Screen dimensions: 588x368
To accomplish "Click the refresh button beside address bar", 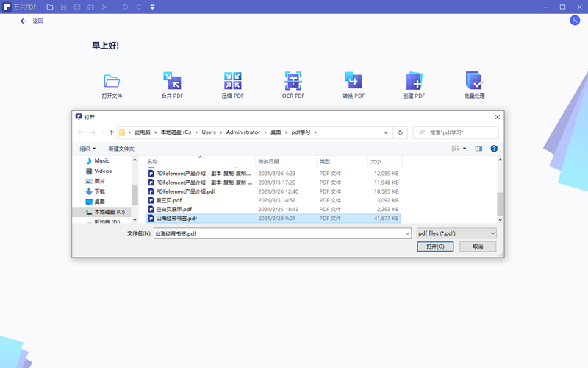I will (401, 132).
